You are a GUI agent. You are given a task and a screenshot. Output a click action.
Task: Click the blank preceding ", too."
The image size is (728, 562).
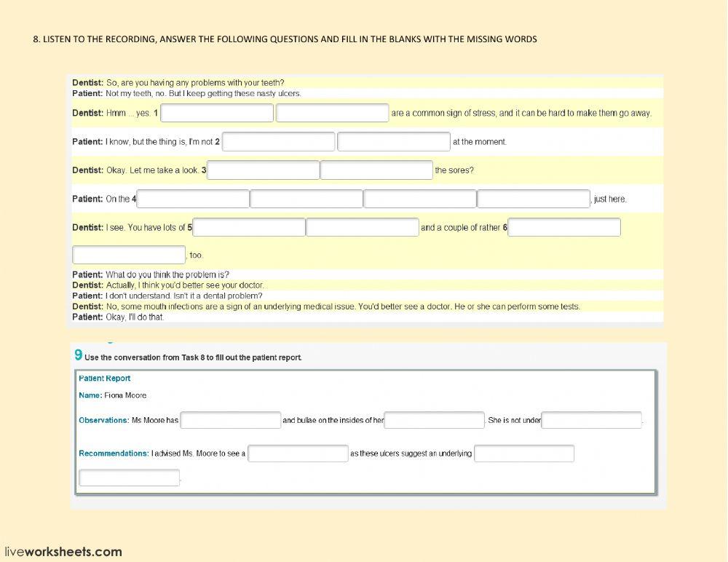[129, 255]
